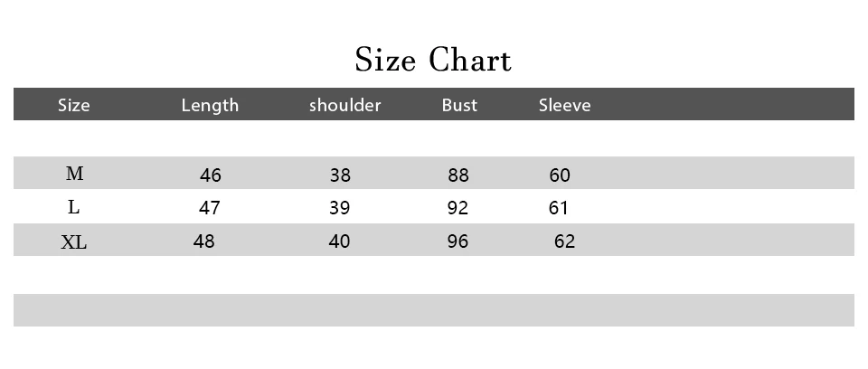Click bust value 92 in L row

(x=458, y=208)
